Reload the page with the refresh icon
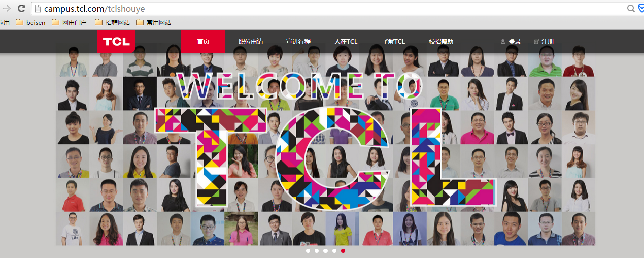Viewport: 644px width, 258px height. tap(22, 8)
